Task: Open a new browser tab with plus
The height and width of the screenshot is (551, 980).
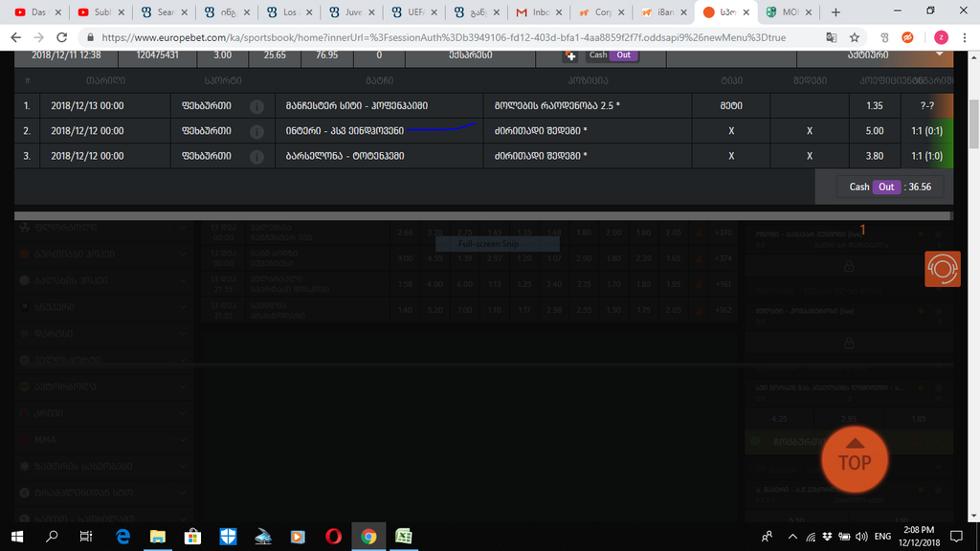Action: tap(835, 11)
